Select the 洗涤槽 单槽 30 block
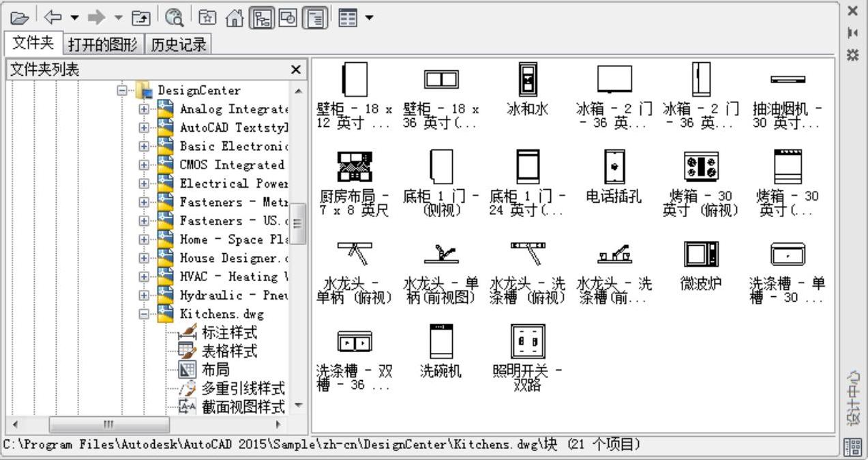 tap(788, 272)
